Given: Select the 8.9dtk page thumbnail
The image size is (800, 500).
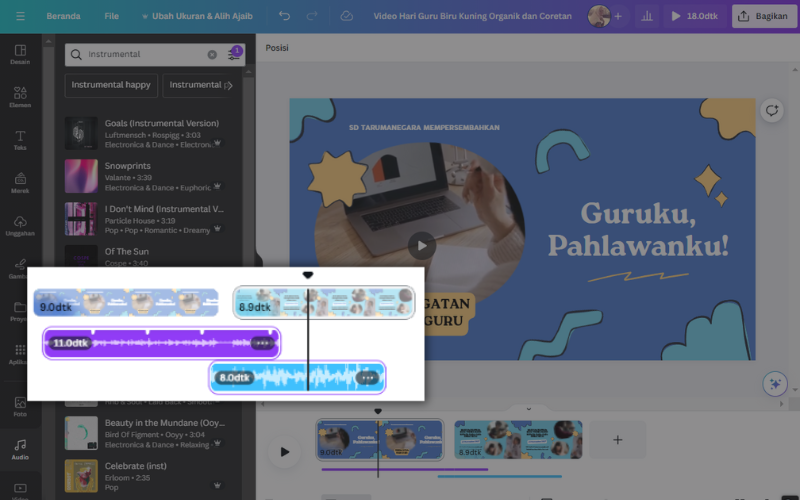Looking at the screenshot, I should click(518, 439).
